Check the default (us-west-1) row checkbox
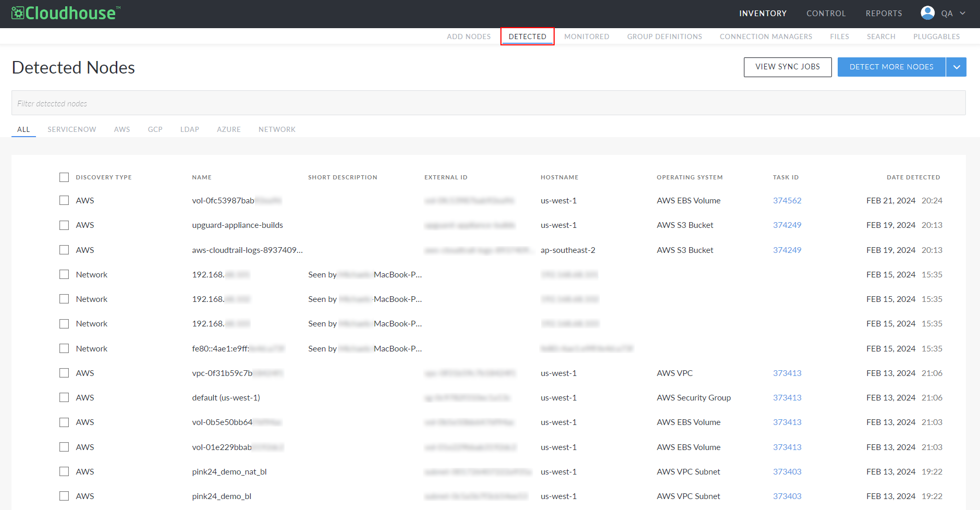 pyautogui.click(x=64, y=397)
